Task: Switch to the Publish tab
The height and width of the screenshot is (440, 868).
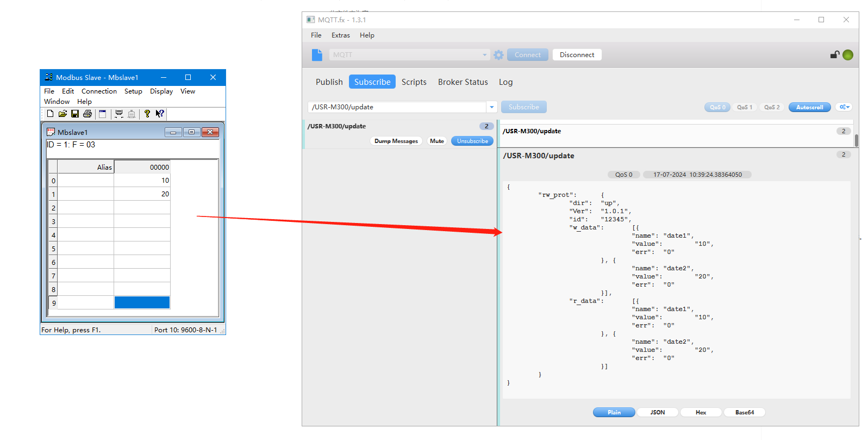Action: pos(329,82)
